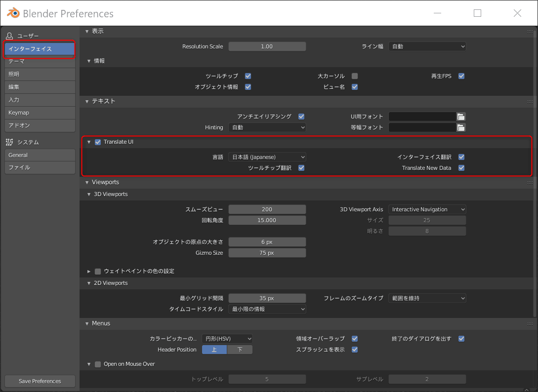Viewport: 538px width, 392px height.
Task: Click the スムーズビュー value field
Action: click(x=267, y=209)
